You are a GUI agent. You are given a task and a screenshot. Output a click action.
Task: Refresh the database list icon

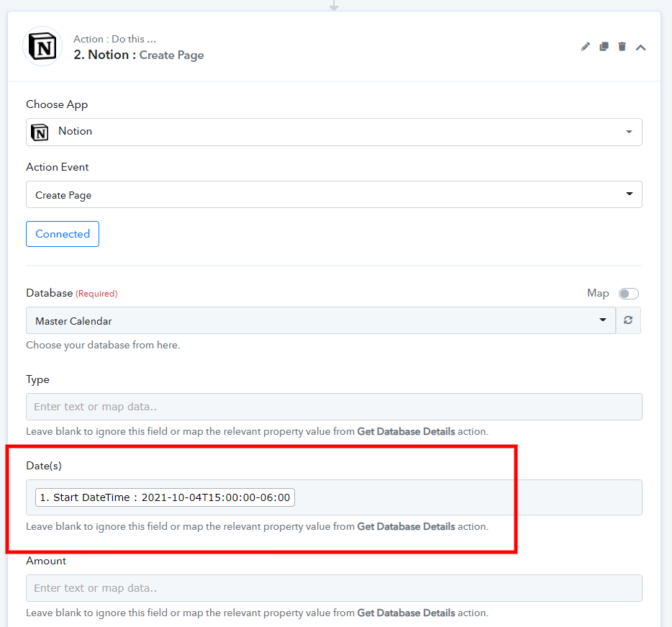tap(628, 320)
